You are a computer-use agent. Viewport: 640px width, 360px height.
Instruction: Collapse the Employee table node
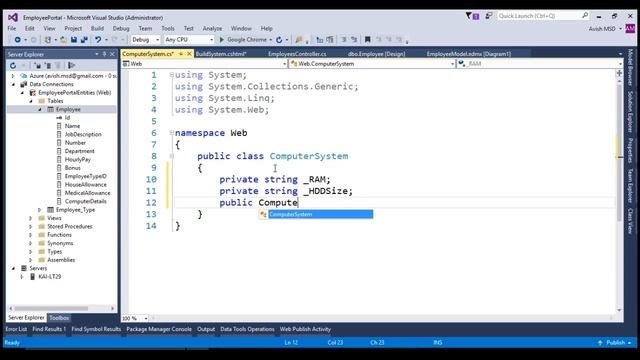(40, 109)
